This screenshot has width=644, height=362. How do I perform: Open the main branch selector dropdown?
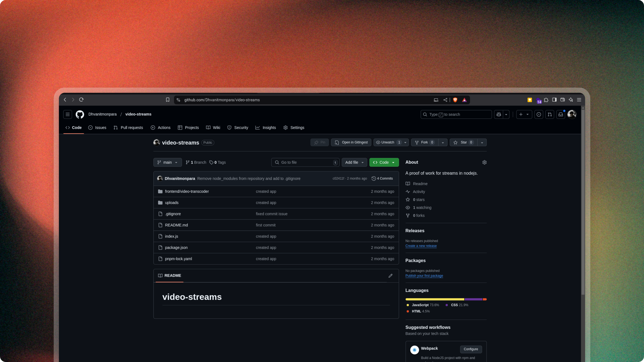(x=167, y=162)
